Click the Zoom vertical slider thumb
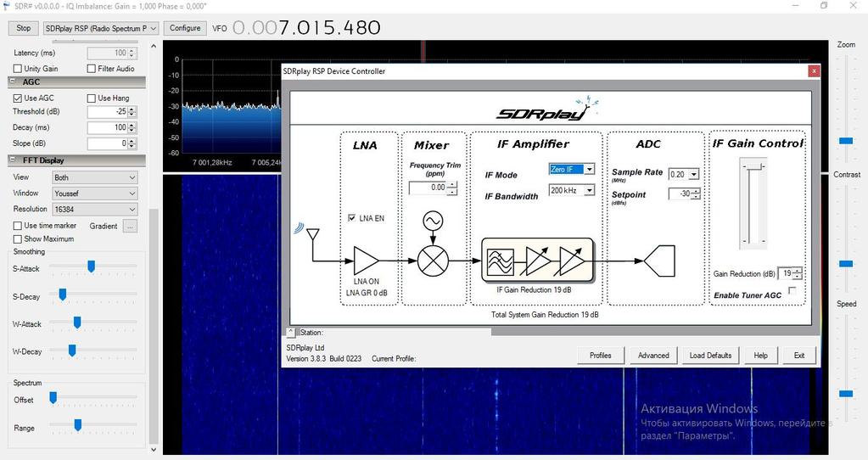Image resolution: width=868 pixels, height=460 pixels. click(x=846, y=141)
